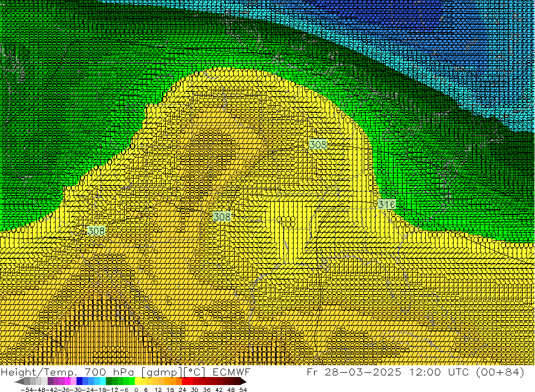Click the 316 contour height label
Screen dimensions: 535x392
[x=387, y=204]
